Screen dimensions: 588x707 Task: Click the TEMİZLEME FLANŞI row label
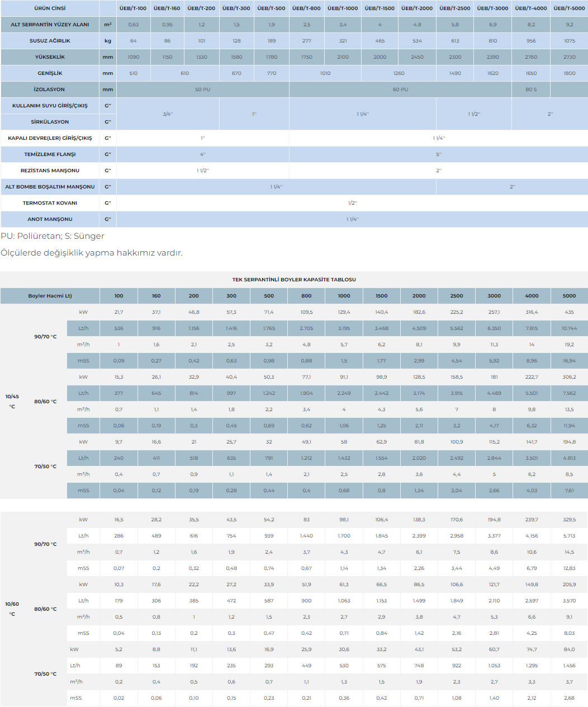point(50,154)
